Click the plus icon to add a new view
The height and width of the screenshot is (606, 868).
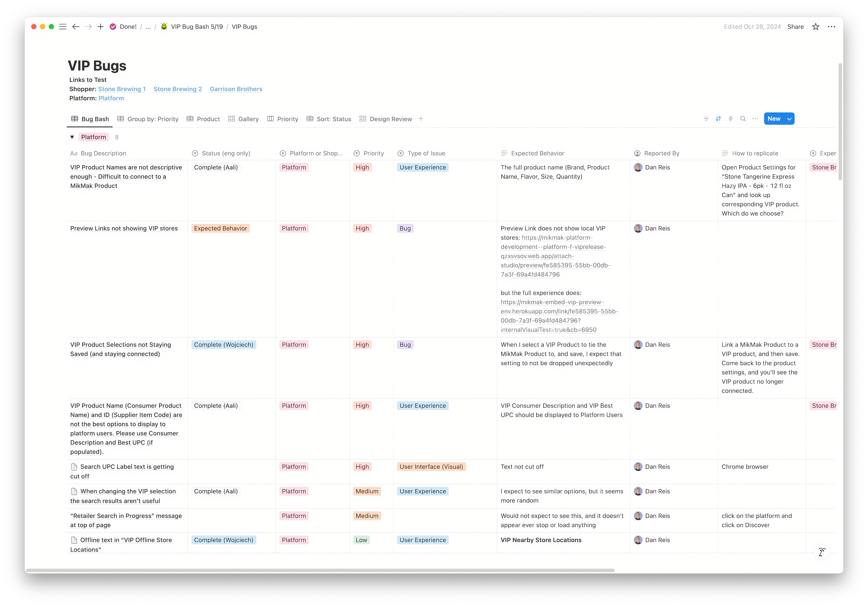[x=421, y=119]
